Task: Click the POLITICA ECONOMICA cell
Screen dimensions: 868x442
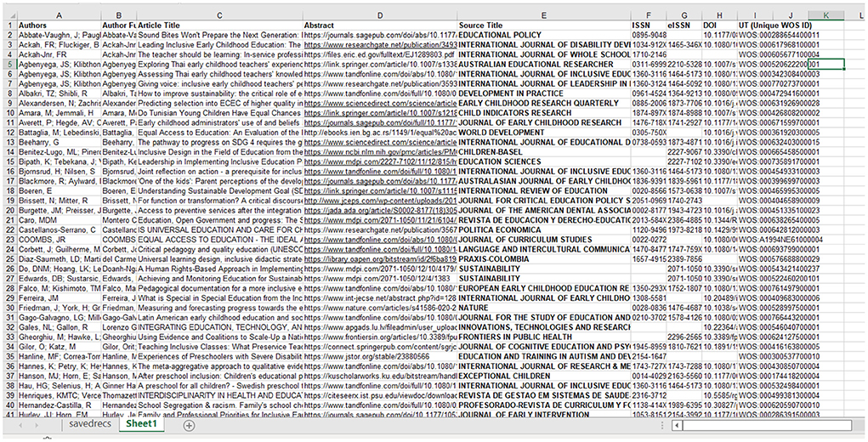Action: click(544, 229)
